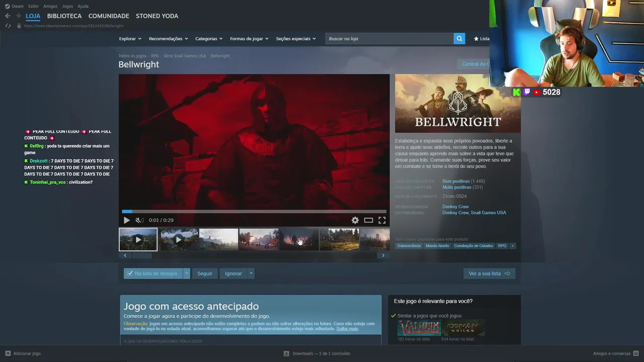The width and height of the screenshot is (644, 362).
Task: Toggle the Na lista de desejos button
Action: [153, 274]
